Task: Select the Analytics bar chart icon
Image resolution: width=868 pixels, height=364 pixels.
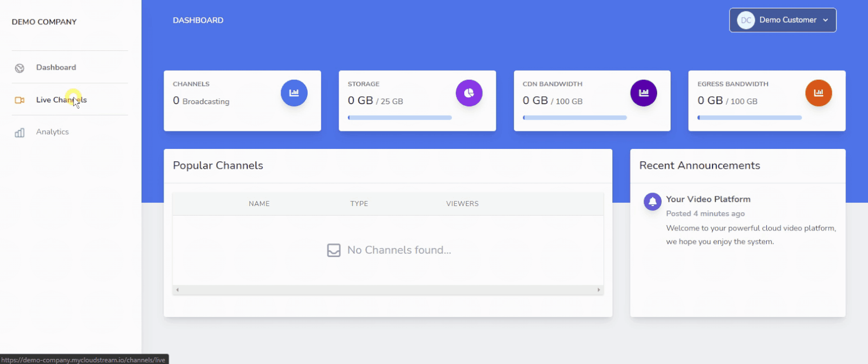Action: 19,132
